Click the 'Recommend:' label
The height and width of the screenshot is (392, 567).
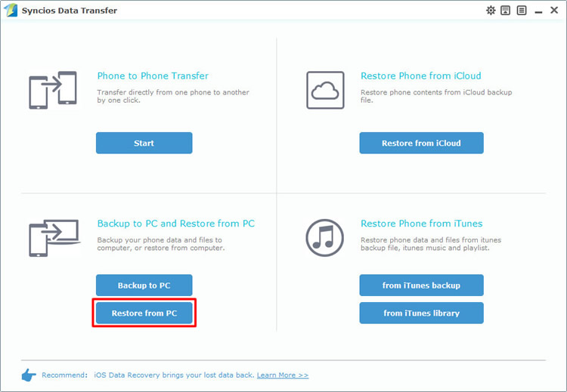coord(64,375)
